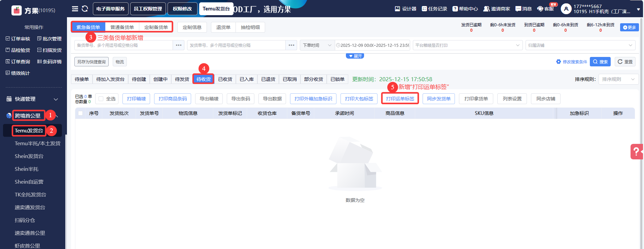Open the 平台箱唛是否打印 dropdown
This screenshot has width=644, height=249.
click(468, 45)
